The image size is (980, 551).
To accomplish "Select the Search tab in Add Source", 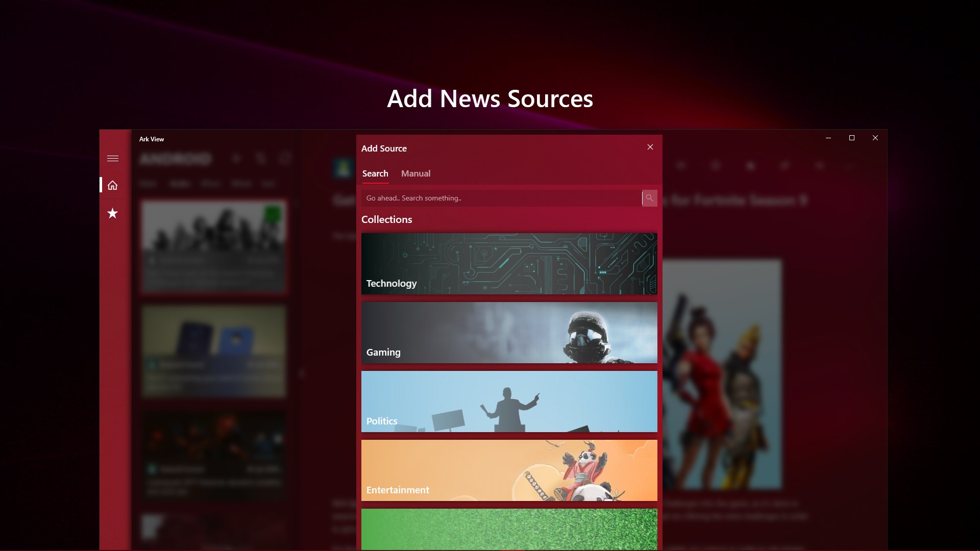I will (375, 173).
